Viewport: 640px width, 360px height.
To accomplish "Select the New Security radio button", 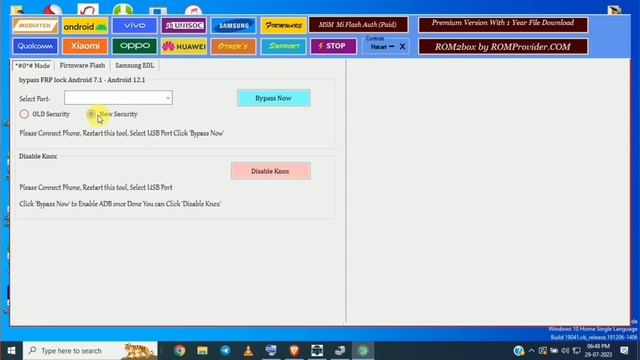I will coord(91,114).
